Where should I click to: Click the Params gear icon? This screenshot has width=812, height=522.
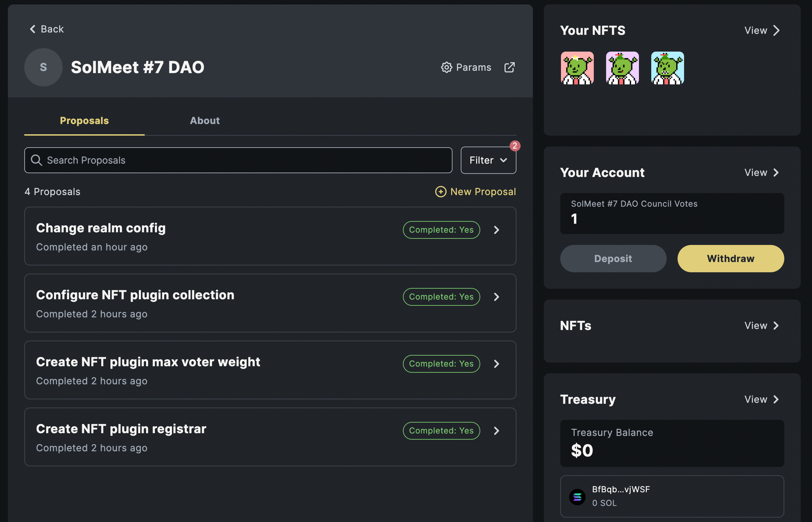pos(446,67)
